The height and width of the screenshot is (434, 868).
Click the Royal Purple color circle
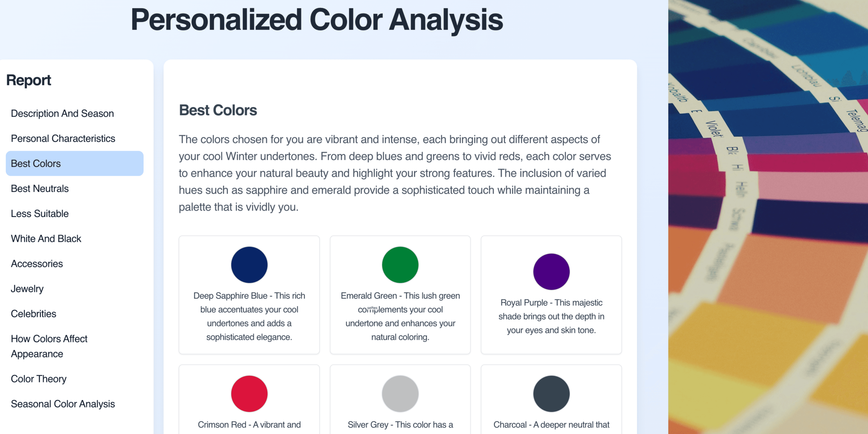coord(551,271)
